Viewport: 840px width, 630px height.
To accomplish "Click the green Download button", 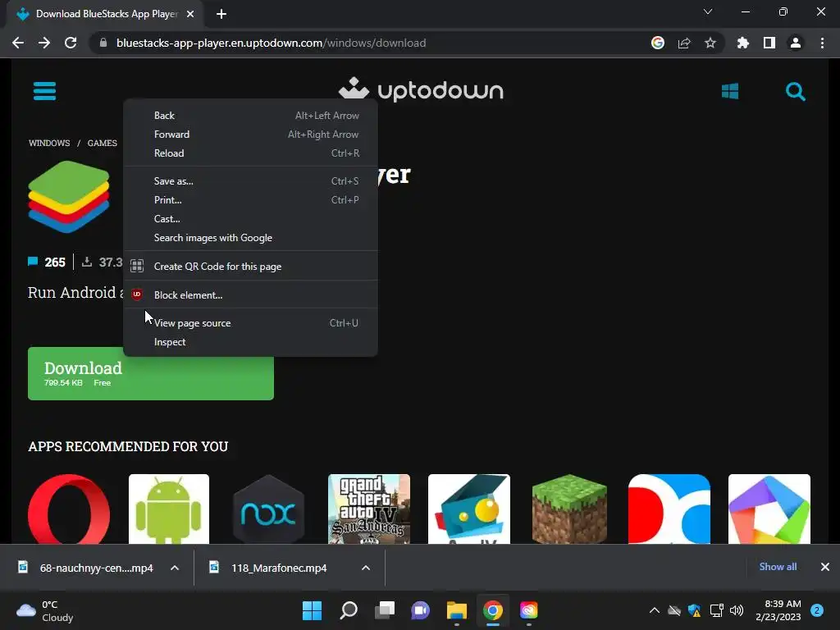I will tap(151, 373).
